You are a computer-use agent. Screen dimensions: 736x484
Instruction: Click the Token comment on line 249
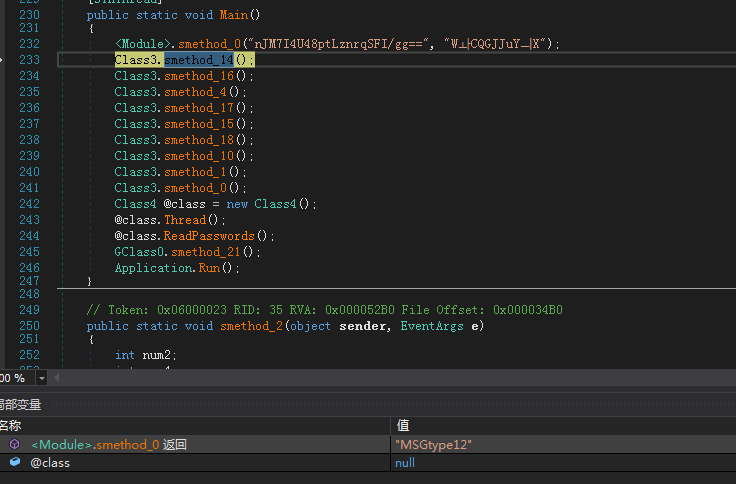click(x=324, y=310)
